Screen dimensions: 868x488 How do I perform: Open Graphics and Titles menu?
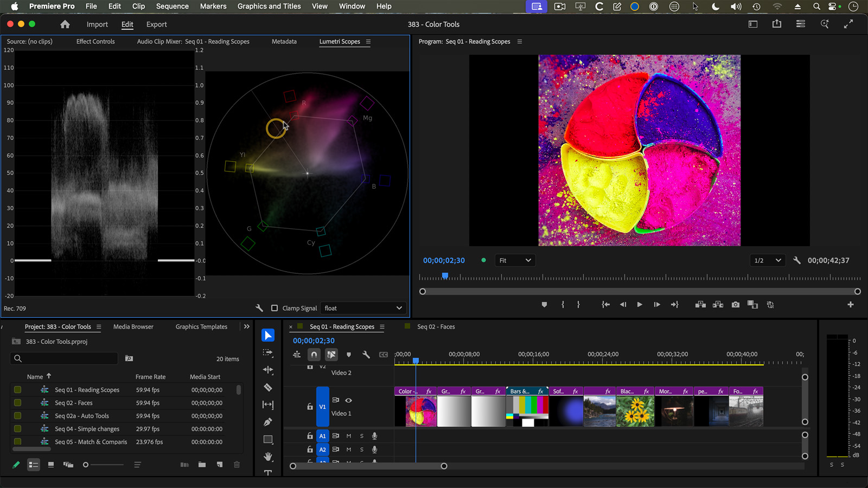(269, 6)
